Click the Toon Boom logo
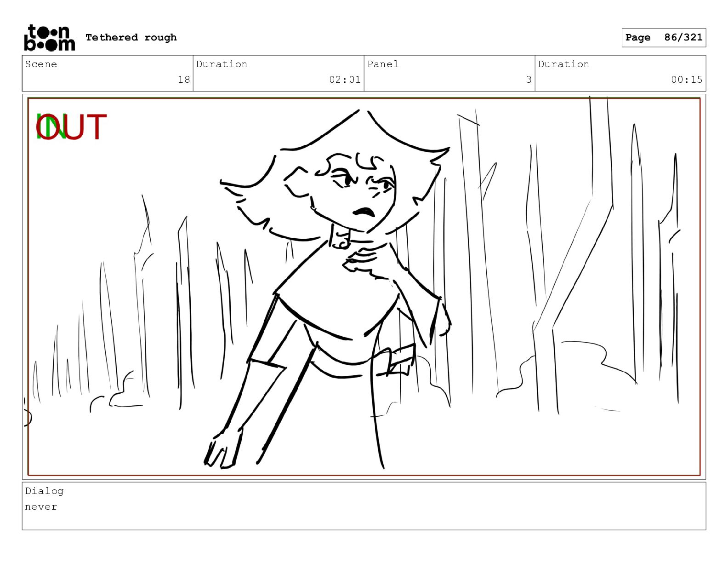This screenshot has height=563, width=728. click(49, 38)
